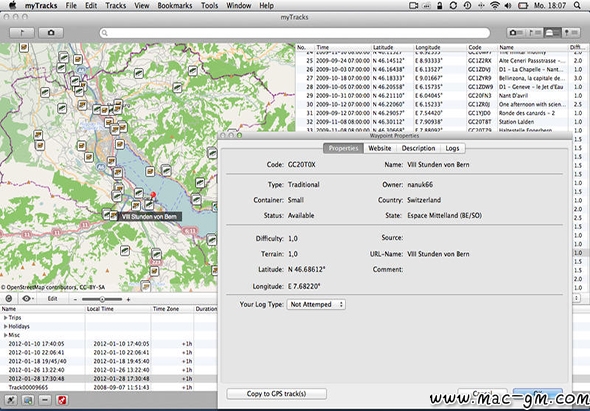
Task: Open the Tracks menu
Action: (116, 5)
